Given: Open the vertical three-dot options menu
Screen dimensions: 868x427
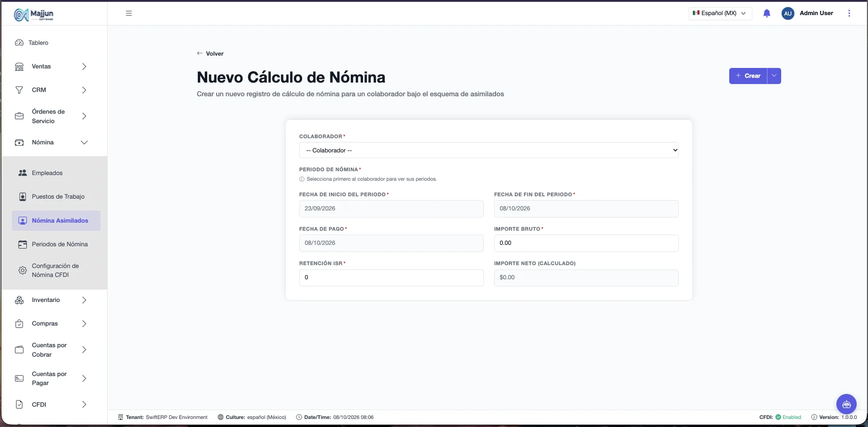Looking at the screenshot, I should coord(849,13).
